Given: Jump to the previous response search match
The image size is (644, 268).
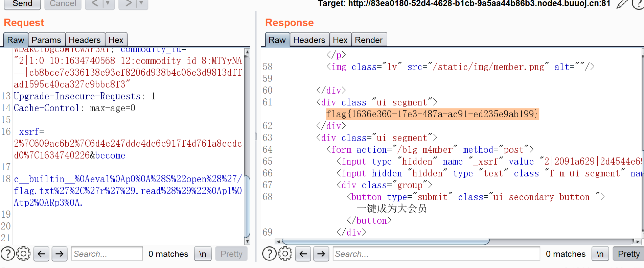Looking at the screenshot, I should 303,254.
